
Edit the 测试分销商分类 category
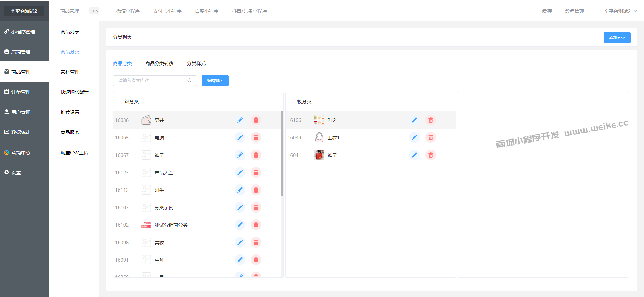coord(240,225)
